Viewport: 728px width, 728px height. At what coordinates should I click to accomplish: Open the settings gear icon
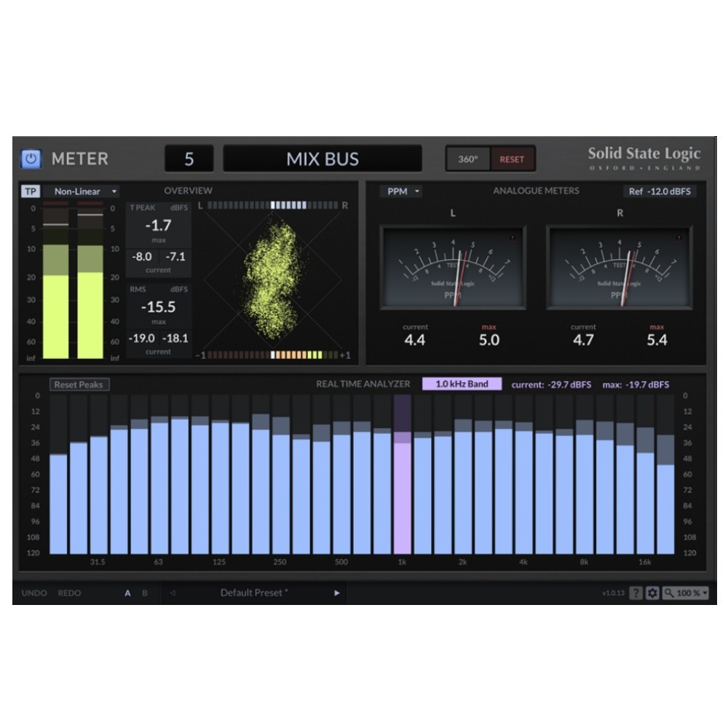click(x=652, y=593)
